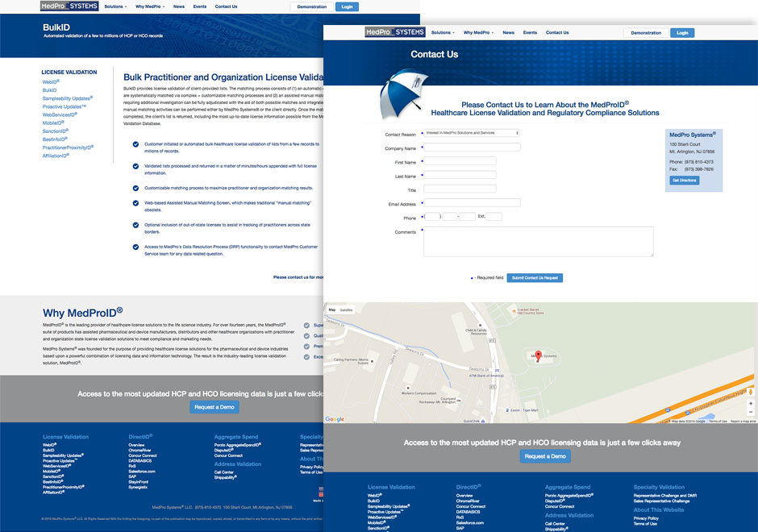Open Privacy Policy in the Contact Us page footer
758x532 pixels.
point(646,518)
